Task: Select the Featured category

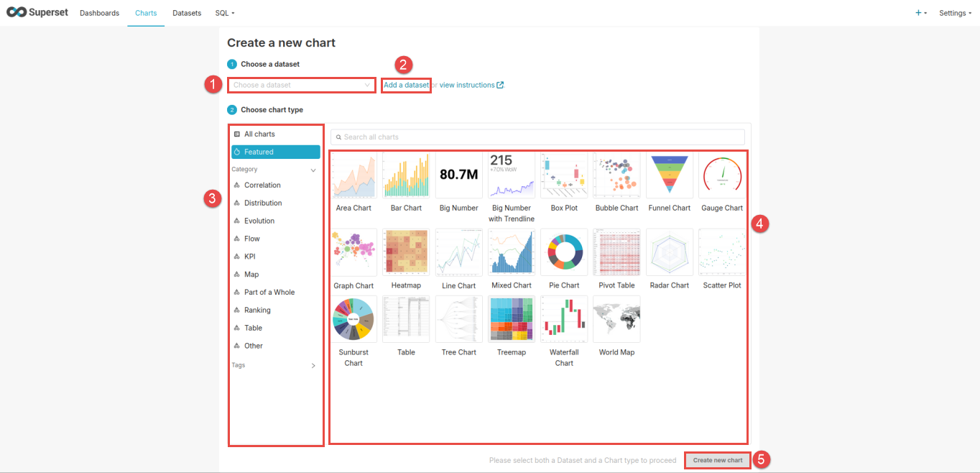Action: click(276, 152)
